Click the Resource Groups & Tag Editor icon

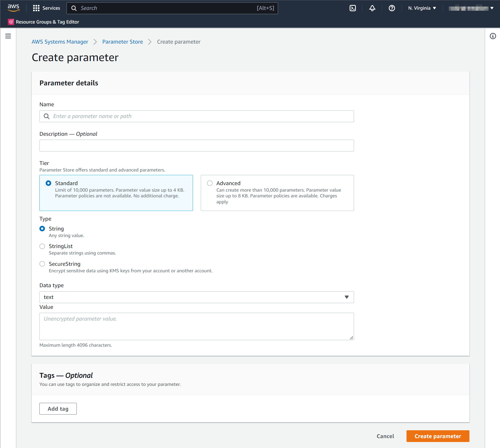tap(11, 22)
